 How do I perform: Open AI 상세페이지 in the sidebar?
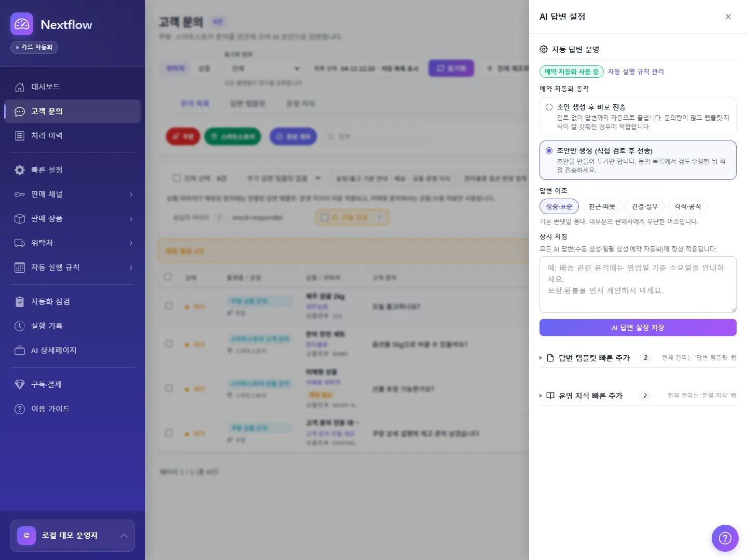coord(73,351)
